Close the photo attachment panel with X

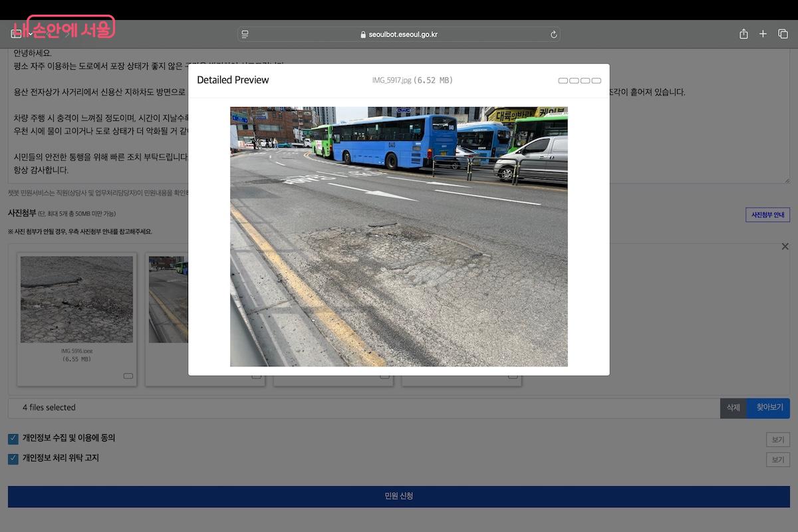click(785, 247)
